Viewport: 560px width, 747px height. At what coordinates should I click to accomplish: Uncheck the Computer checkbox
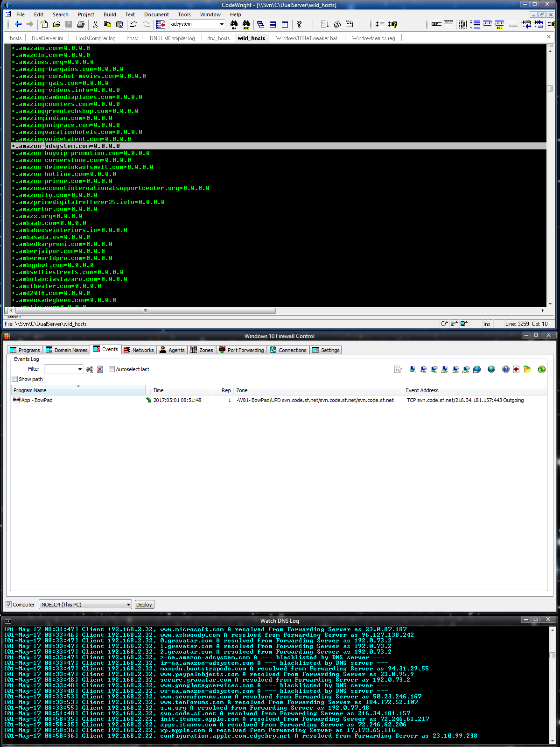pos(8,605)
